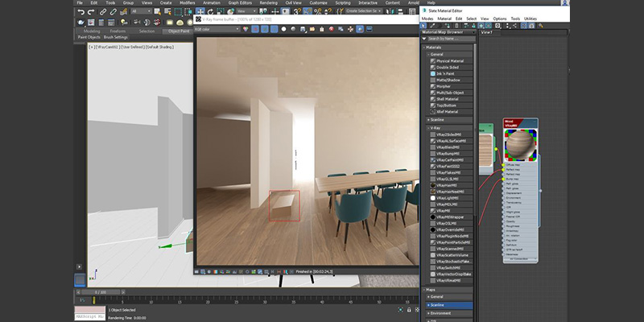Click the Undo arrow in main toolbar
This screenshot has width=644, height=322.
(x=81, y=12)
